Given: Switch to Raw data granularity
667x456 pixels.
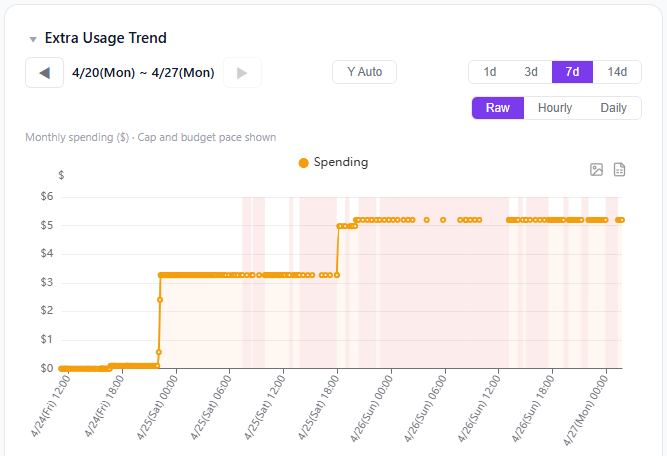Looking at the screenshot, I should tap(498, 108).
